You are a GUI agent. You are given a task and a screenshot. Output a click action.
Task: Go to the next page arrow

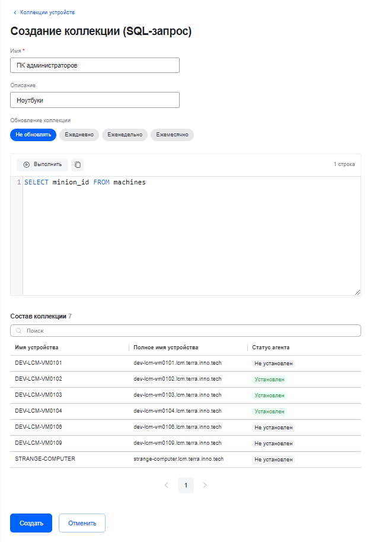pos(205,485)
